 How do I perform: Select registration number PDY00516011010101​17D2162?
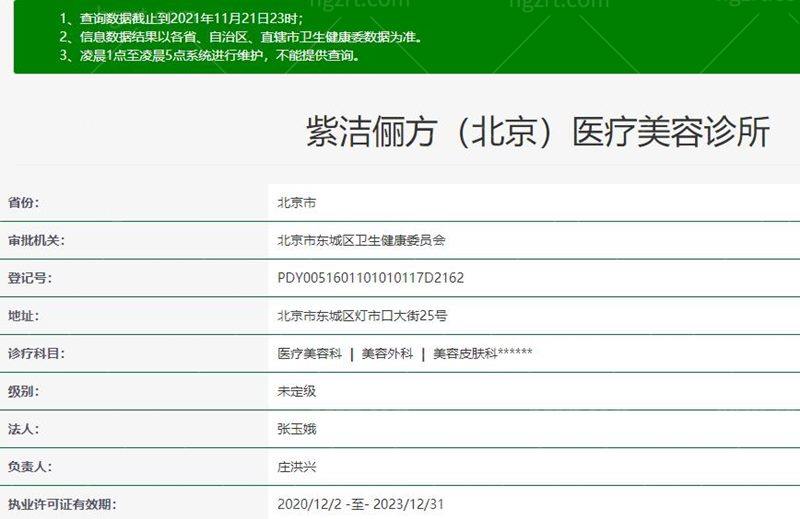click(x=370, y=278)
